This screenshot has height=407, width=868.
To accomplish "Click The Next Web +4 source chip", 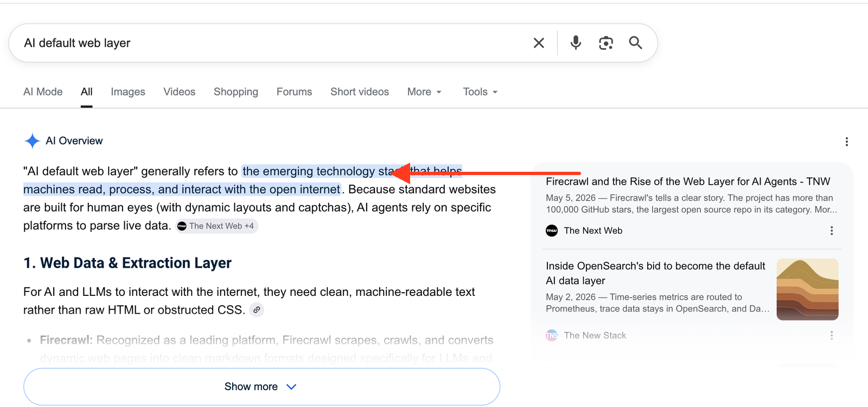I will click(x=216, y=226).
